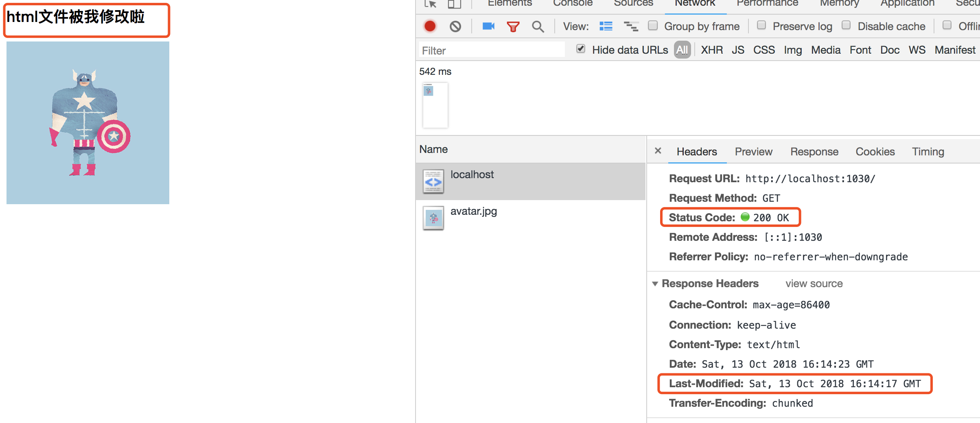Toggle the red filter funnel icon
Image resolution: width=980 pixels, height=423 pixels.
[x=513, y=27]
